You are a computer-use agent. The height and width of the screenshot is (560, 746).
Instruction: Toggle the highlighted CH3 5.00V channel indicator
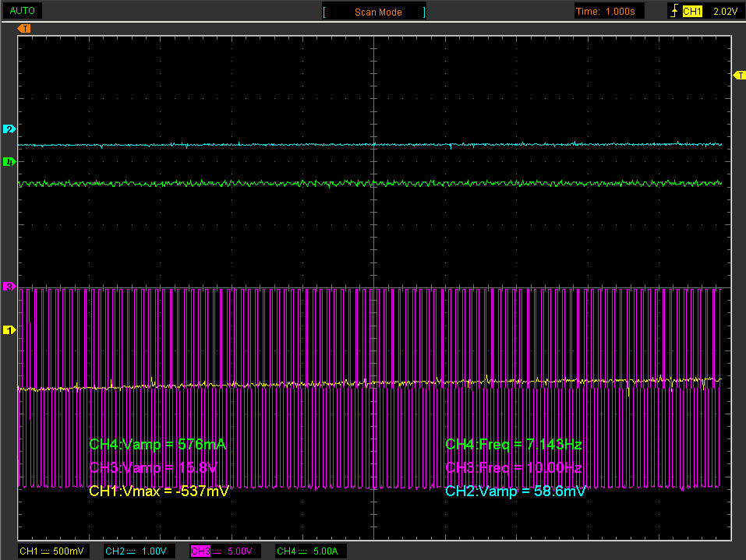pyautogui.click(x=223, y=551)
